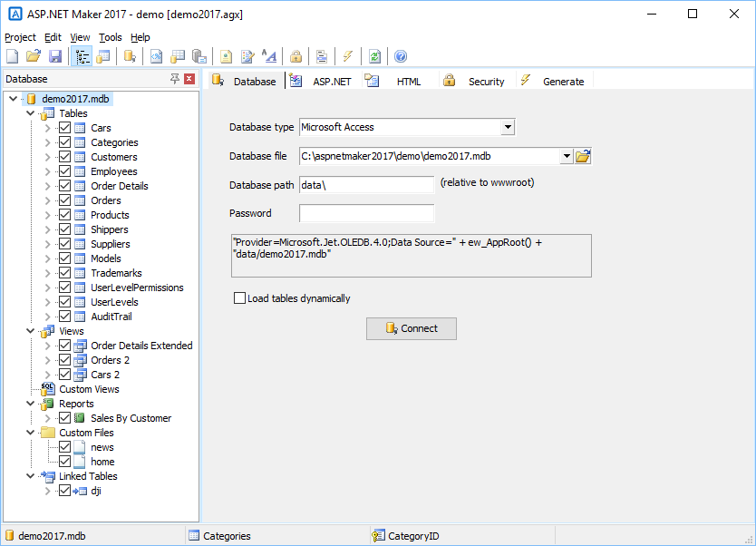The image size is (756, 546).
Task: Click CategoryID in the status bar
Action: [x=413, y=536]
